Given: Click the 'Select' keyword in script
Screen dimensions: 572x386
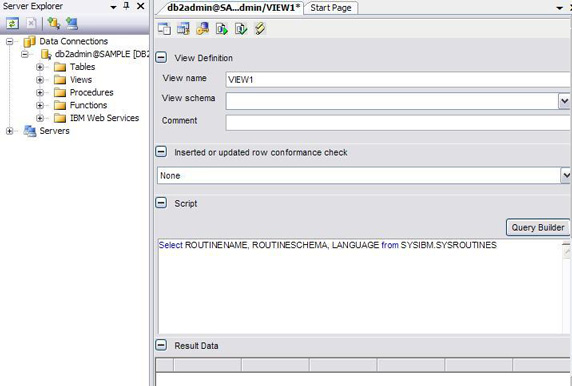Looking at the screenshot, I should click(x=170, y=245).
